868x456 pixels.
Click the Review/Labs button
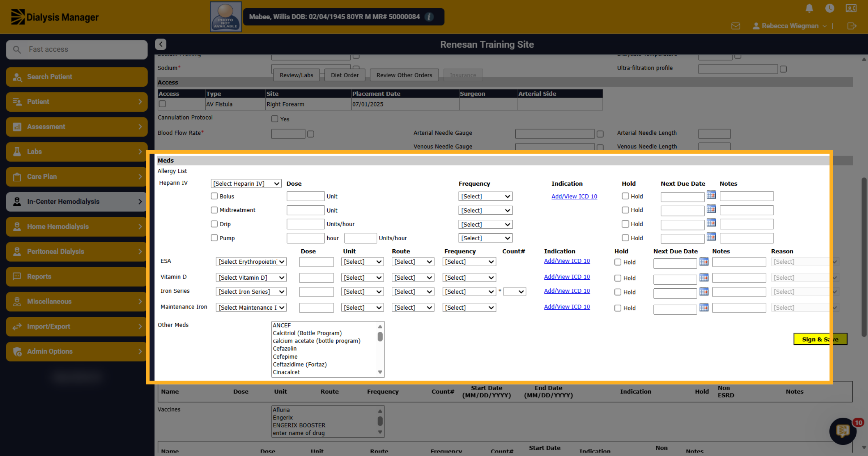[296, 75]
